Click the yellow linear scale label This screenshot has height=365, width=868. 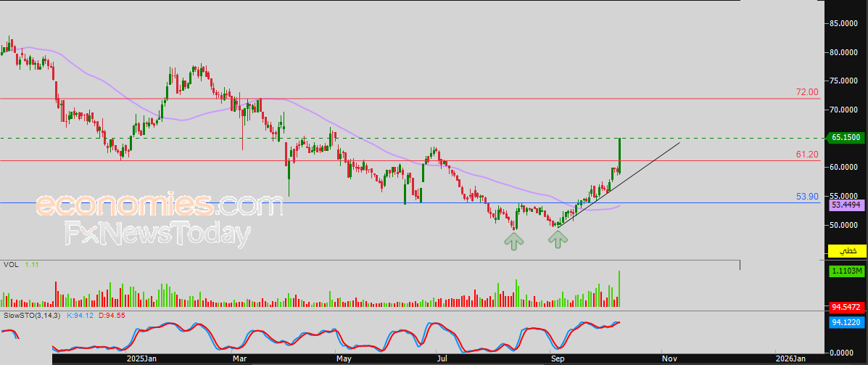847,251
